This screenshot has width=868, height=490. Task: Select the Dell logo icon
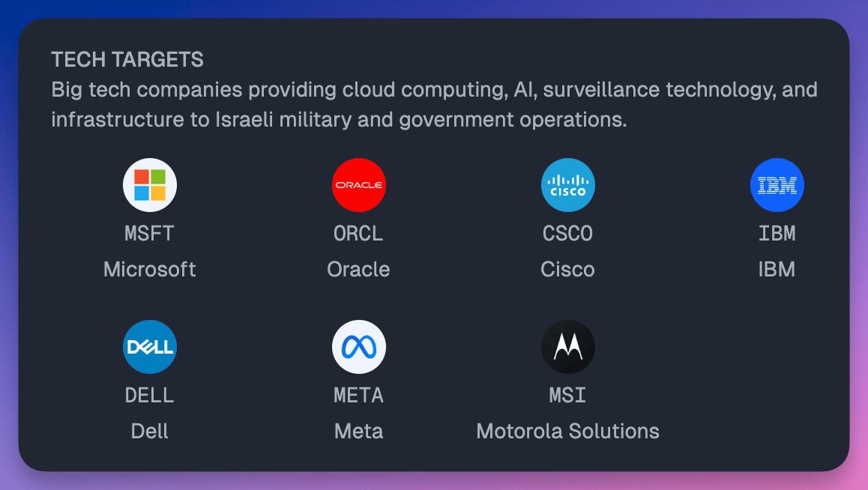[149, 347]
